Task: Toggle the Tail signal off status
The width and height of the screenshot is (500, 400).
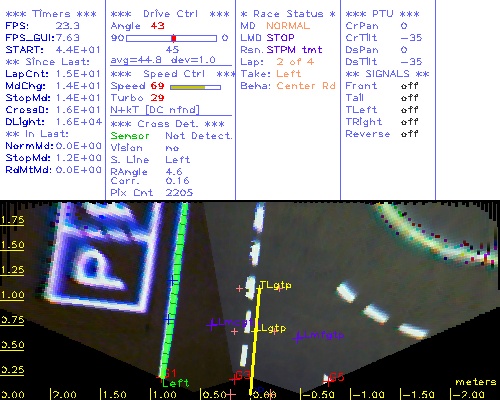Action: (x=410, y=98)
